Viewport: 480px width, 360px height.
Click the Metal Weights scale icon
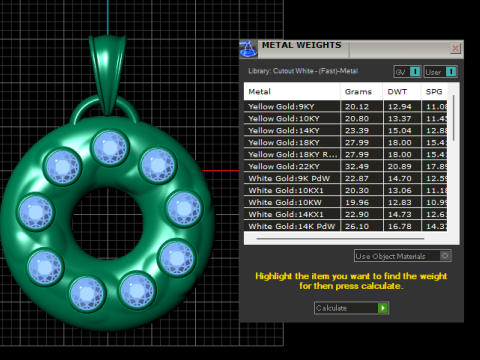point(248,49)
